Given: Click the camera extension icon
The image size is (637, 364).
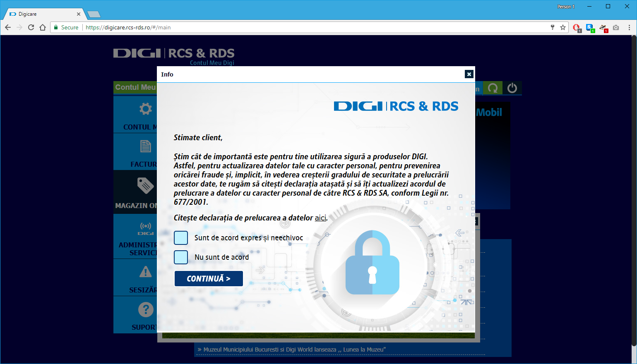Looking at the screenshot, I should pos(616,27).
